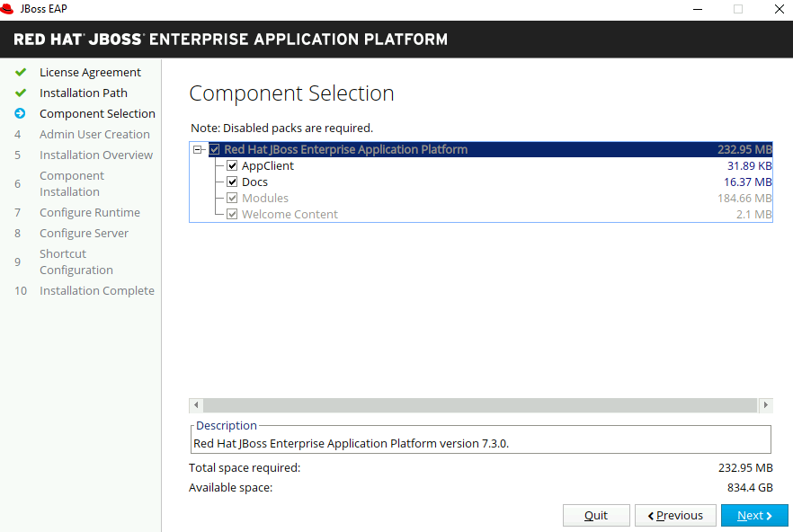The image size is (793, 532).
Task: Click the horizontal scrollbar track
Action: [480, 404]
